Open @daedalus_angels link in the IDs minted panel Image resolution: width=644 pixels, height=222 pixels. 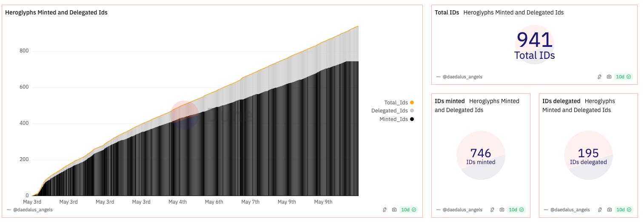click(462, 210)
